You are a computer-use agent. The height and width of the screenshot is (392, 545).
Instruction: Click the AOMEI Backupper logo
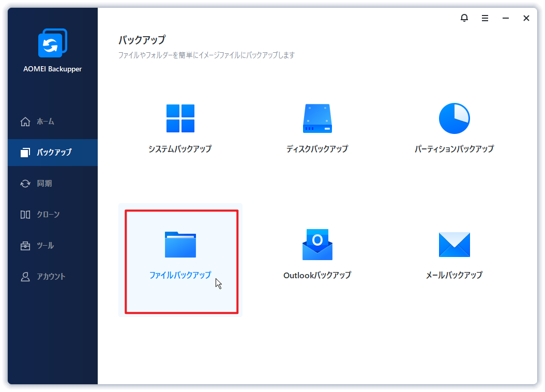pyautogui.click(x=51, y=43)
